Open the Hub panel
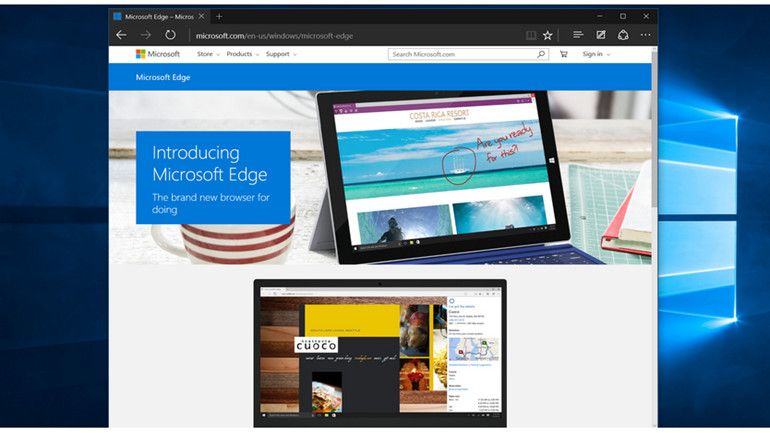 coord(578,35)
